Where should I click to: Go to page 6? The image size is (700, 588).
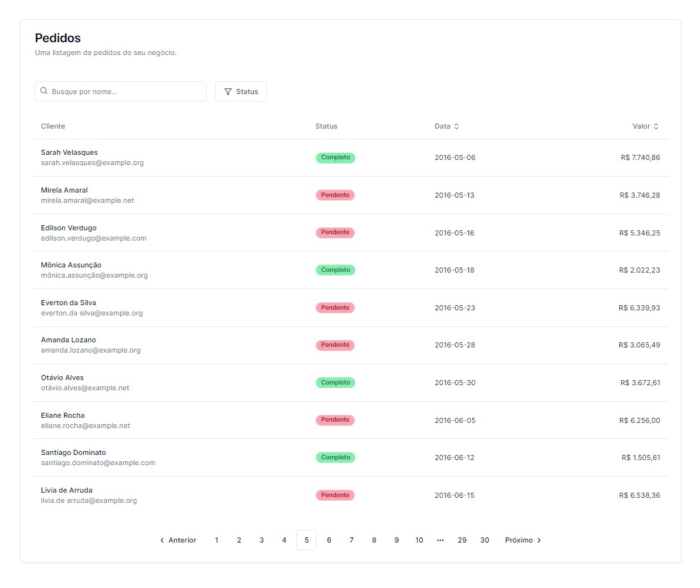coord(329,540)
